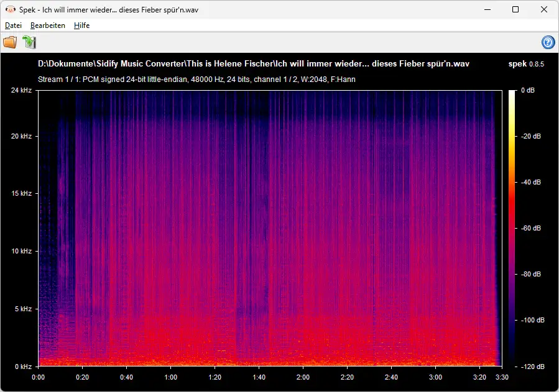Click the 3:30 end time label
The width and height of the screenshot is (559, 392).
pos(502,377)
